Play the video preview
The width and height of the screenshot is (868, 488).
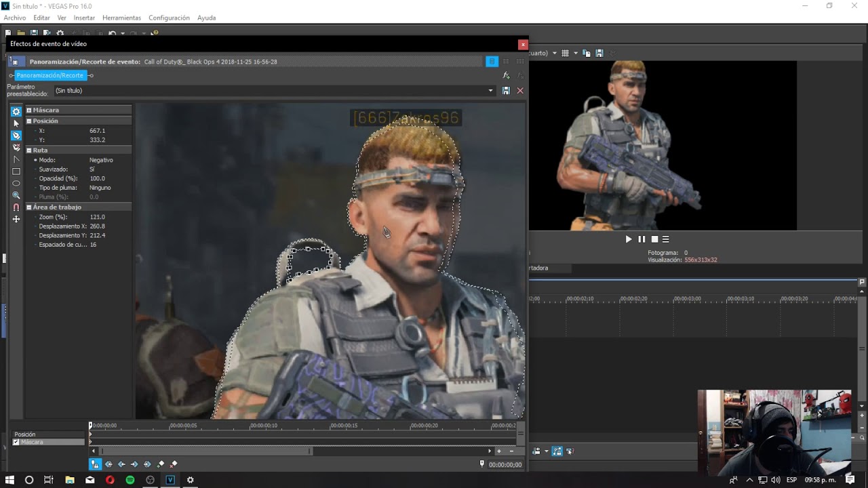tap(629, 239)
